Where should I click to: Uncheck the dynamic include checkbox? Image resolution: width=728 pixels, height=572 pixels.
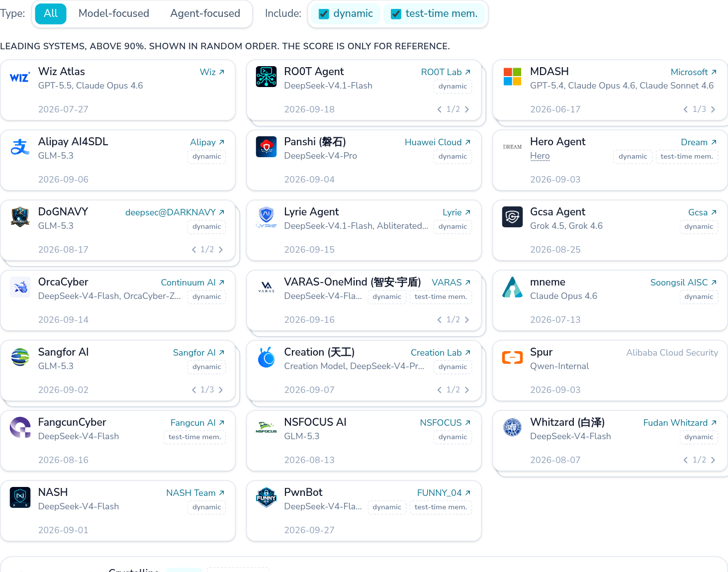click(324, 14)
